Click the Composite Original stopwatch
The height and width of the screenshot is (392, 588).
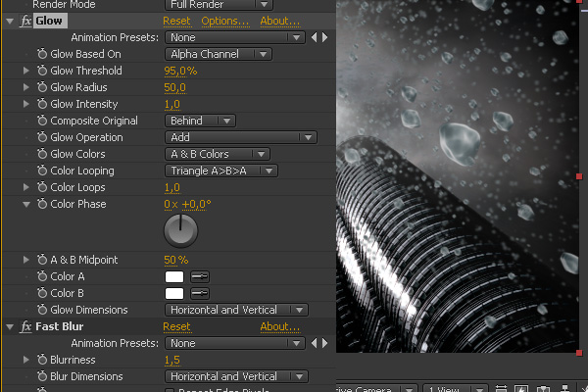click(42, 121)
